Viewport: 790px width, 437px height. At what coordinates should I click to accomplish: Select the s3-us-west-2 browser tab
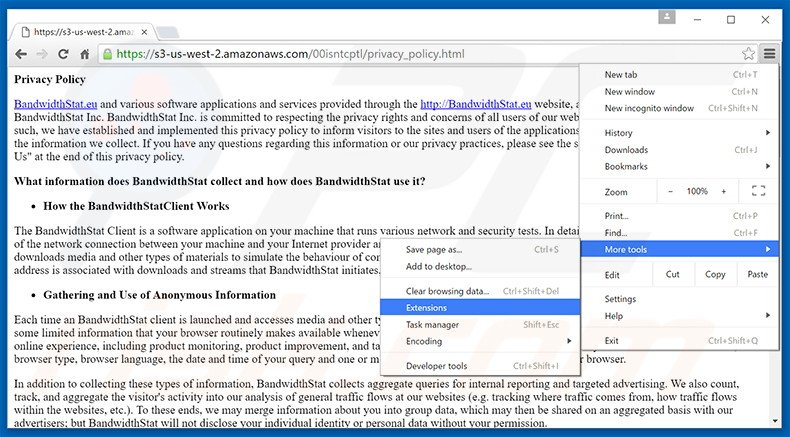pyautogui.click(x=81, y=32)
